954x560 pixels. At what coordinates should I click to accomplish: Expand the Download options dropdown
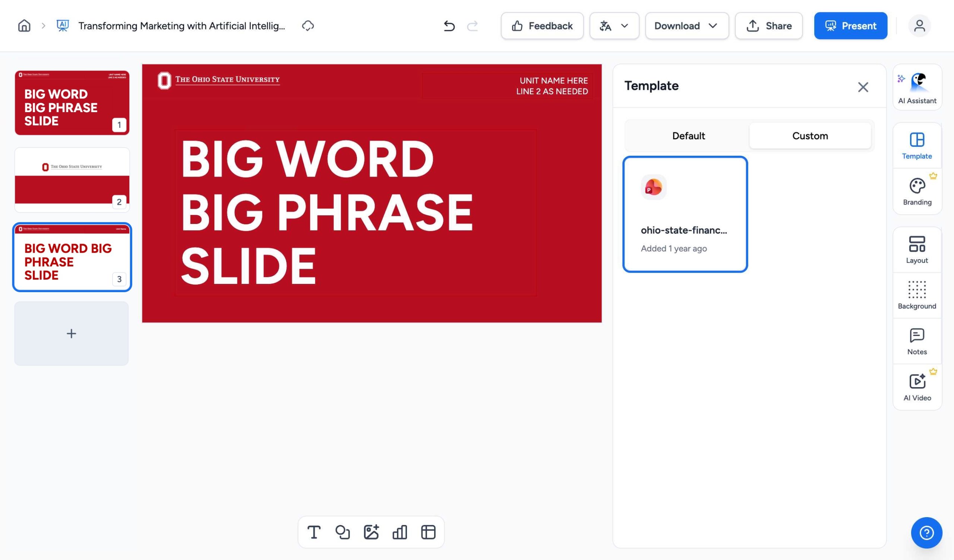687,26
